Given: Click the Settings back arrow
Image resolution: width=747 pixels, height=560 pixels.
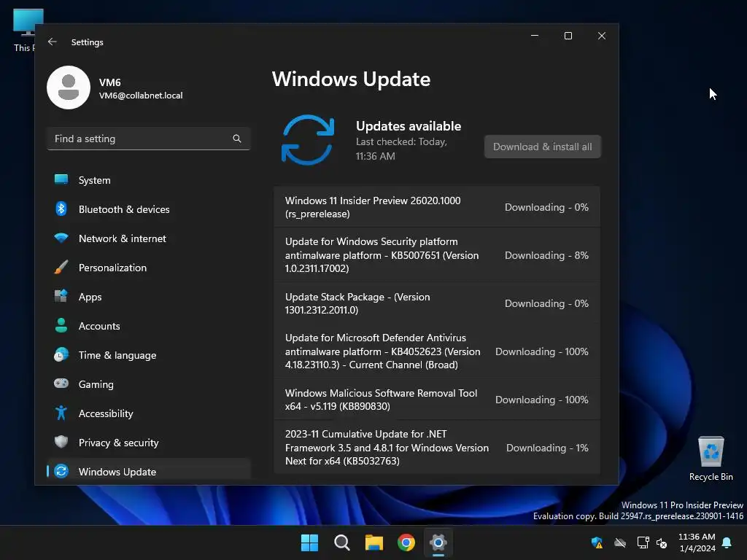Looking at the screenshot, I should click(x=53, y=42).
